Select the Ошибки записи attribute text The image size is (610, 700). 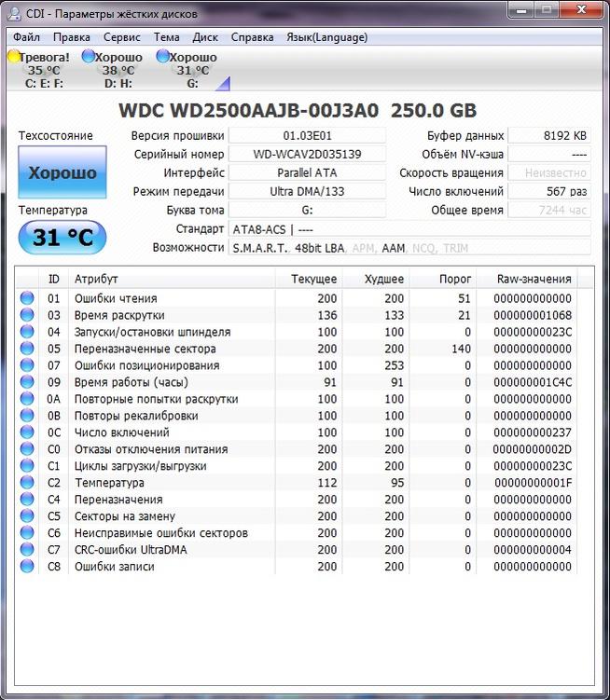[115, 566]
